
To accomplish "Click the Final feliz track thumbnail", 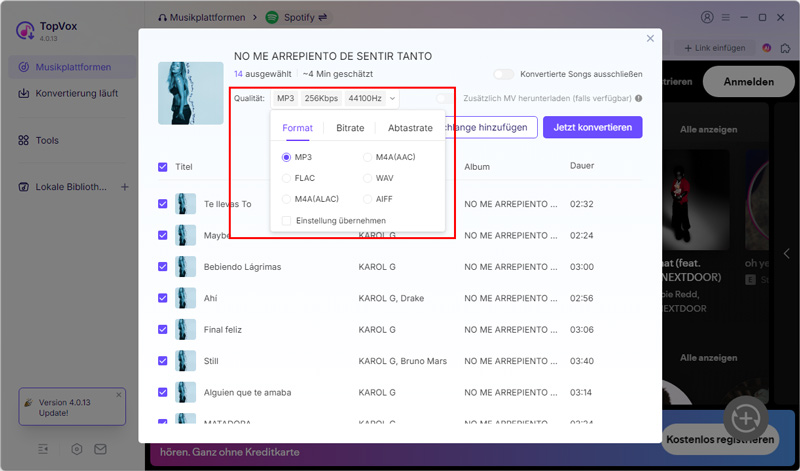I will [x=186, y=330].
